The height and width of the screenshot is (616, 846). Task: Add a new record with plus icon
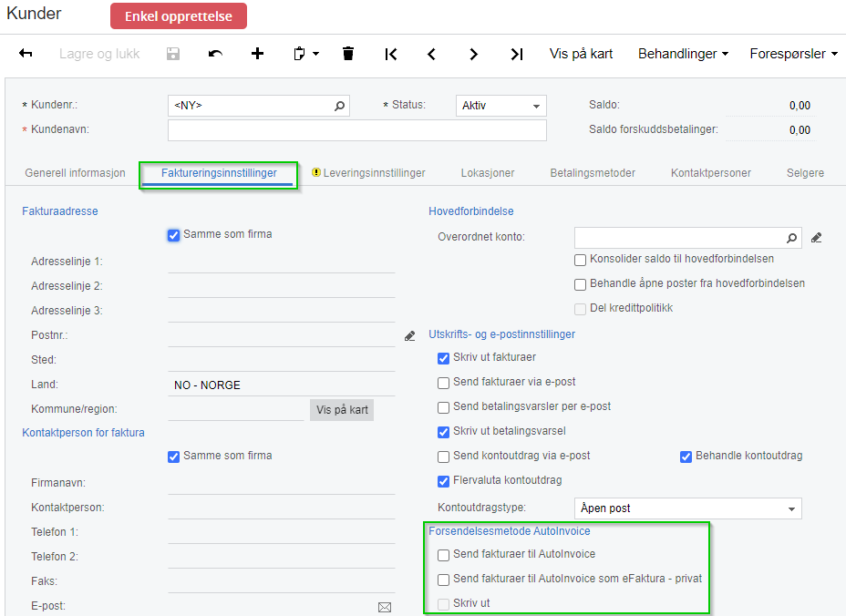click(x=257, y=54)
